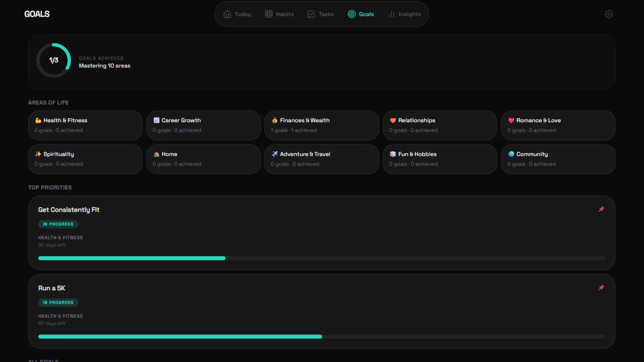Open the Tasks tab

click(321, 14)
